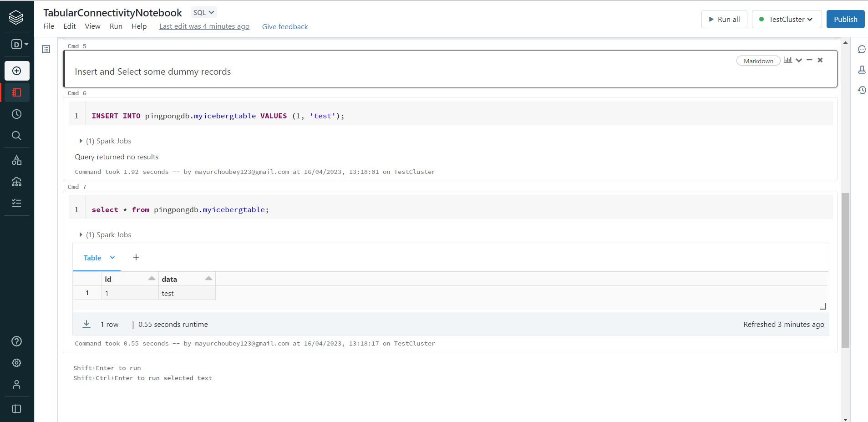868x422 pixels.
Task: Toggle the notebook table of contents panel
Action: tap(46, 49)
